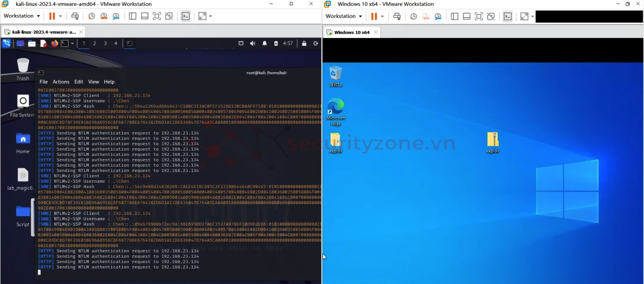Screen dimensions: 644x284
Task: Expand the terminal launcher dropdown arrow
Action: [72, 43]
